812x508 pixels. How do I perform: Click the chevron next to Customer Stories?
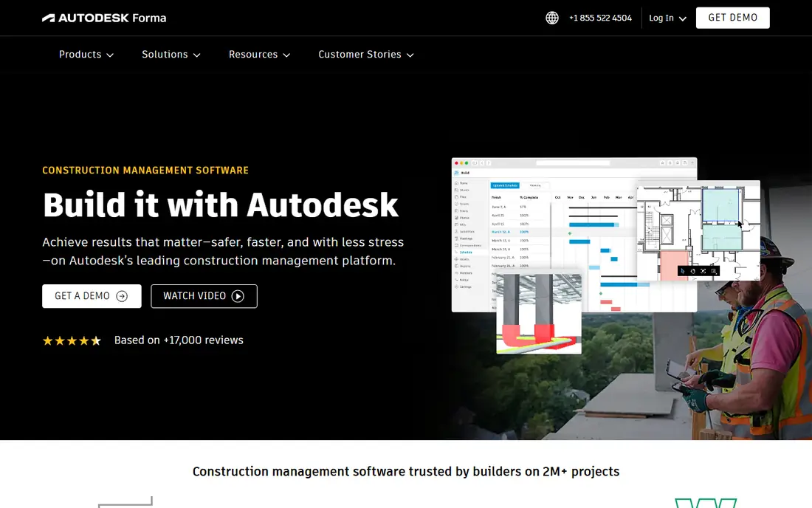click(410, 55)
